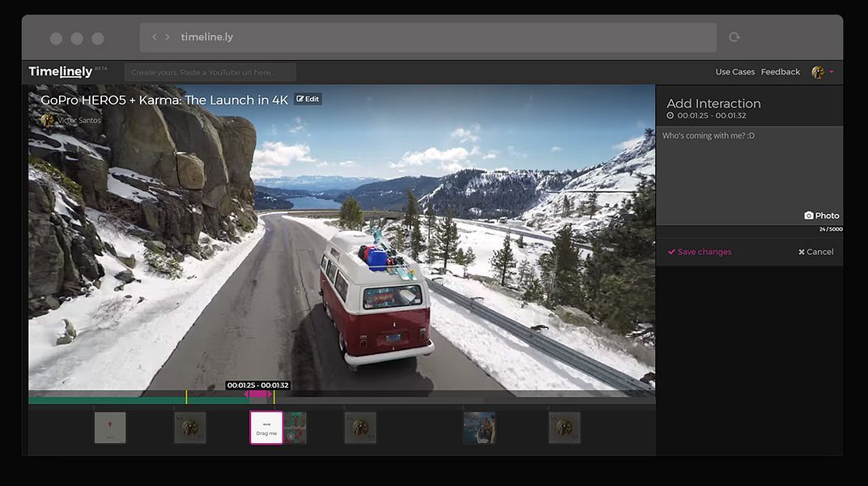Click the browser forward arrow

pos(167,37)
